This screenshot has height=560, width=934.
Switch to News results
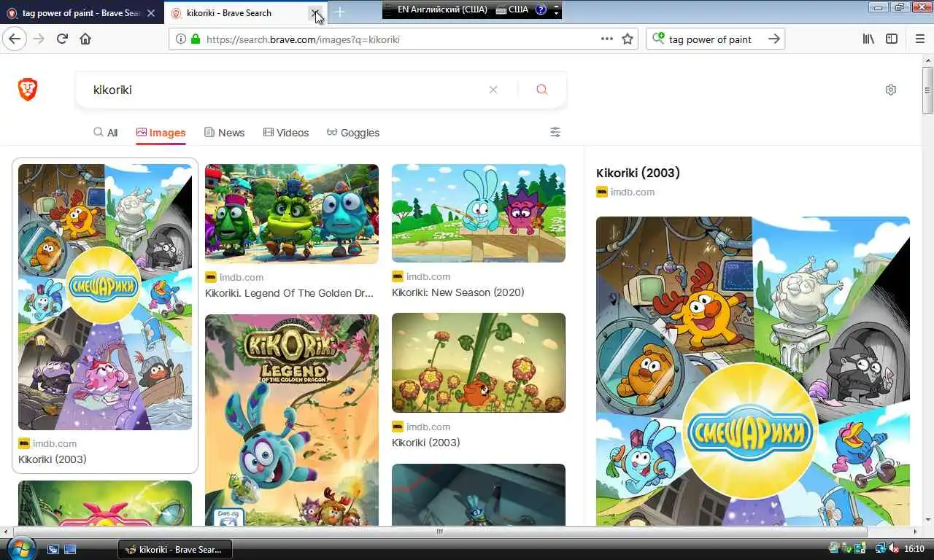(x=224, y=133)
